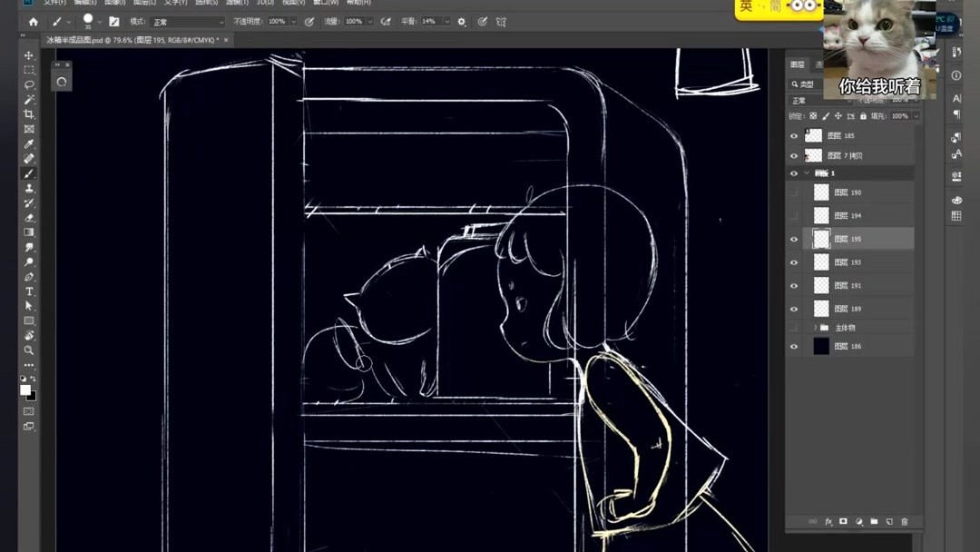
Task: Swap foreground and background colors
Action: tap(33, 379)
